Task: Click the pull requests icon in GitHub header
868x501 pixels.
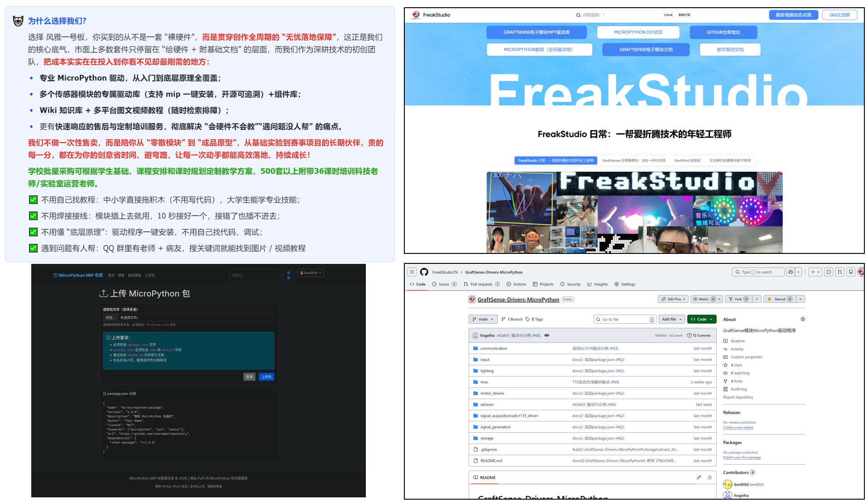Action: (x=839, y=272)
